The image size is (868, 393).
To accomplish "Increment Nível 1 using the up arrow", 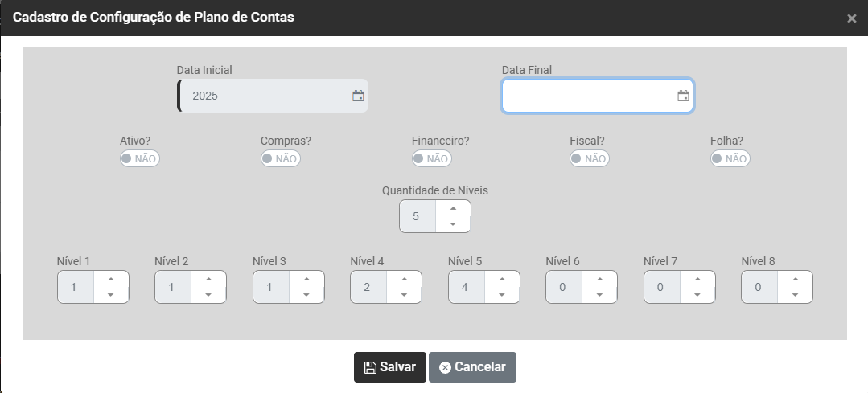I will point(111,279).
